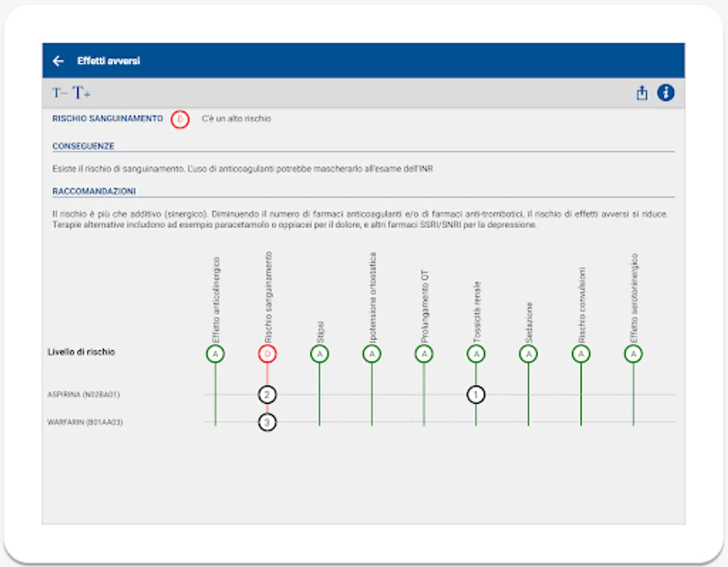Click the red D badge beside RISCHIO SANGUINAMENTO

pyautogui.click(x=180, y=119)
